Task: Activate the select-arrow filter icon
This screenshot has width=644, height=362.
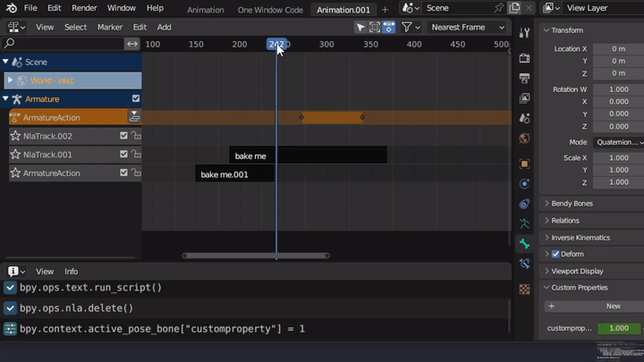Action: 360,27
